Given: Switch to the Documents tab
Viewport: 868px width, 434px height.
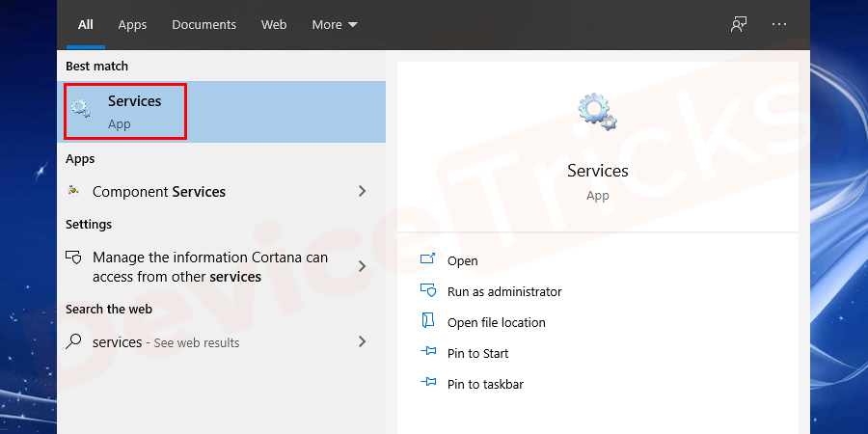Looking at the screenshot, I should point(203,25).
